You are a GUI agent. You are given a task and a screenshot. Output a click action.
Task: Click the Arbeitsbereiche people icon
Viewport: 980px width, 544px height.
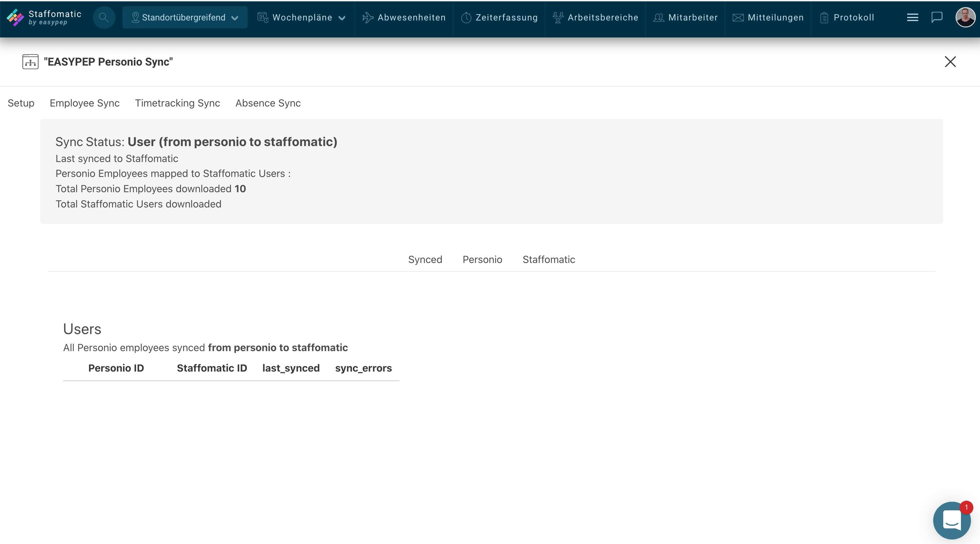(x=558, y=17)
